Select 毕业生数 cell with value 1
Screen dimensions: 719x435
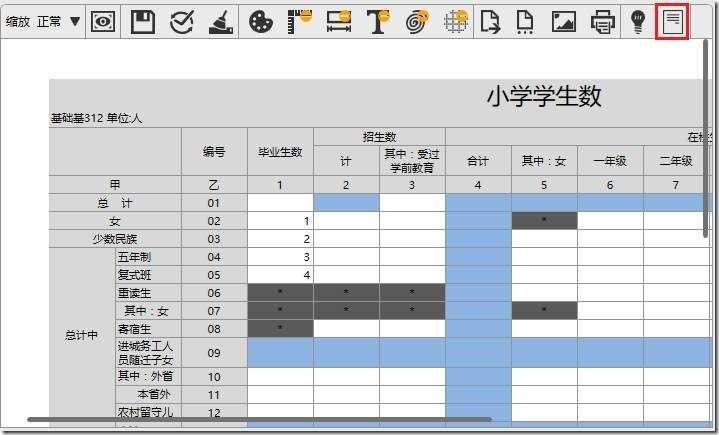tap(280, 221)
